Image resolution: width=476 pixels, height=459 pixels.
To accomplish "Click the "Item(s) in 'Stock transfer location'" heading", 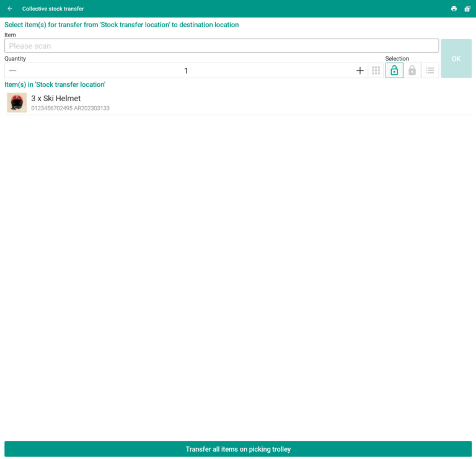I will (x=55, y=84).
